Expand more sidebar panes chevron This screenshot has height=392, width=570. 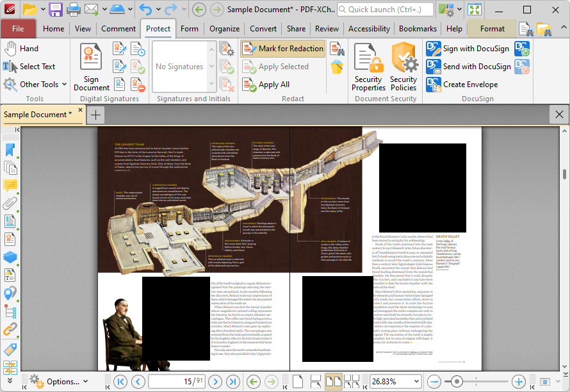coord(10,380)
